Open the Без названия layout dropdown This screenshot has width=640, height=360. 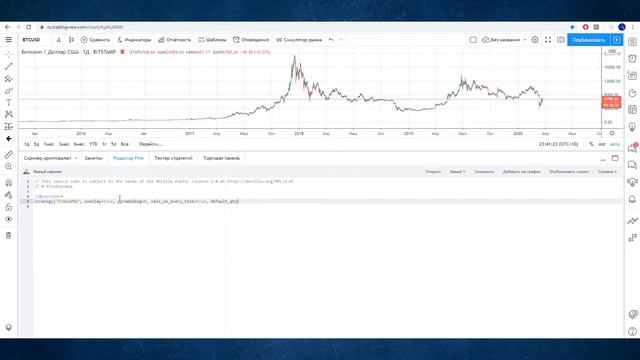(x=504, y=40)
